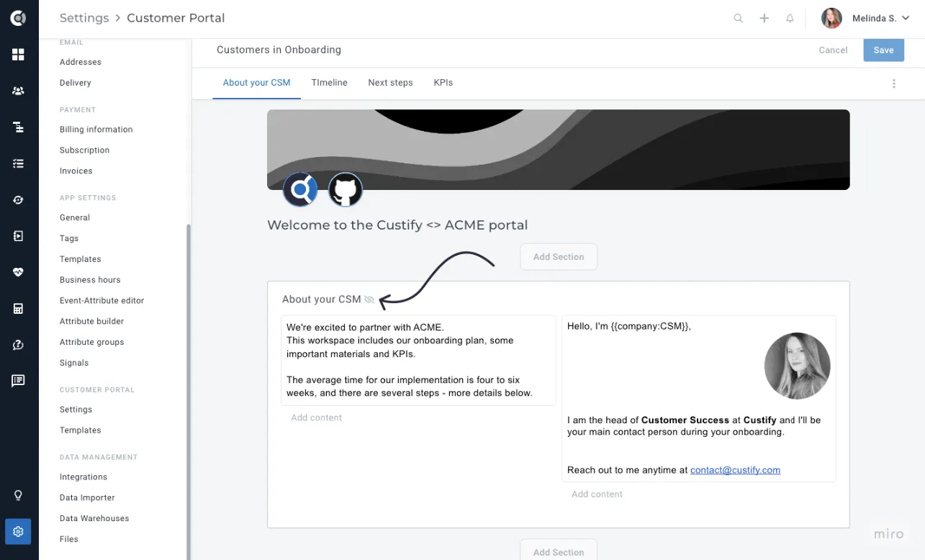Image resolution: width=925 pixels, height=560 pixels.
Task: Click into the 'We're excited to partner' text box
Action: (418, 361)
